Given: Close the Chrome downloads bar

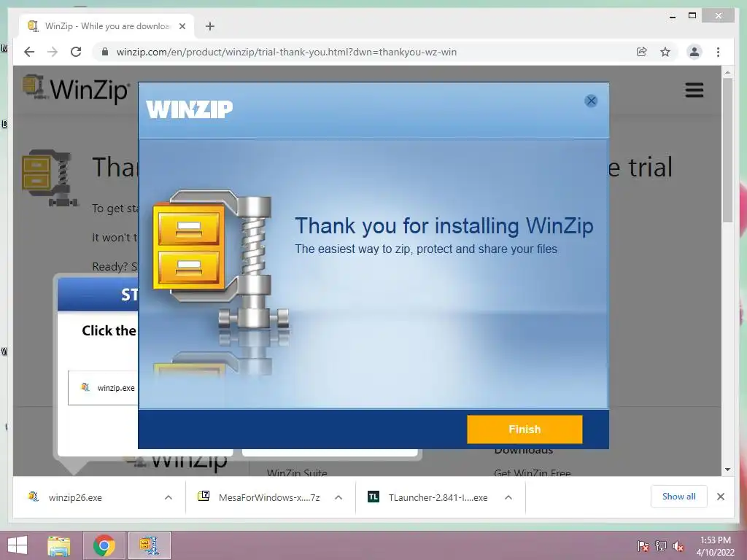Looking at the screenshot, I should pos(720,497).
